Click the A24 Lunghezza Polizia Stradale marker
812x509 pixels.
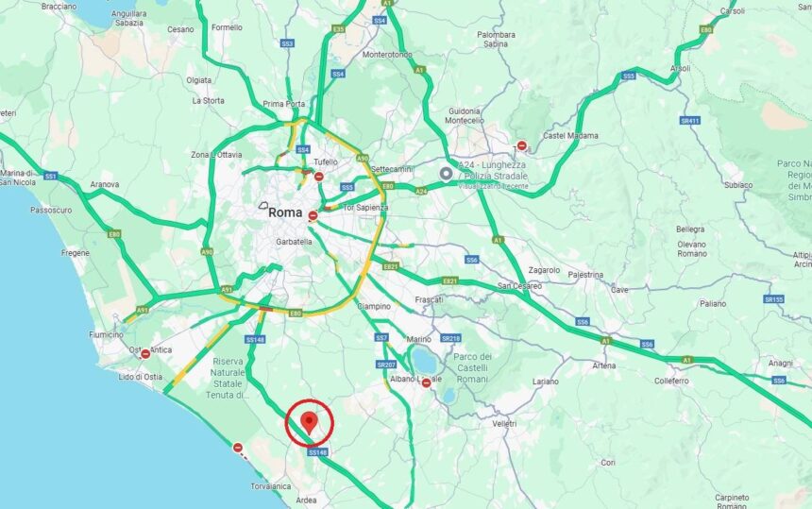pos(446,174)
